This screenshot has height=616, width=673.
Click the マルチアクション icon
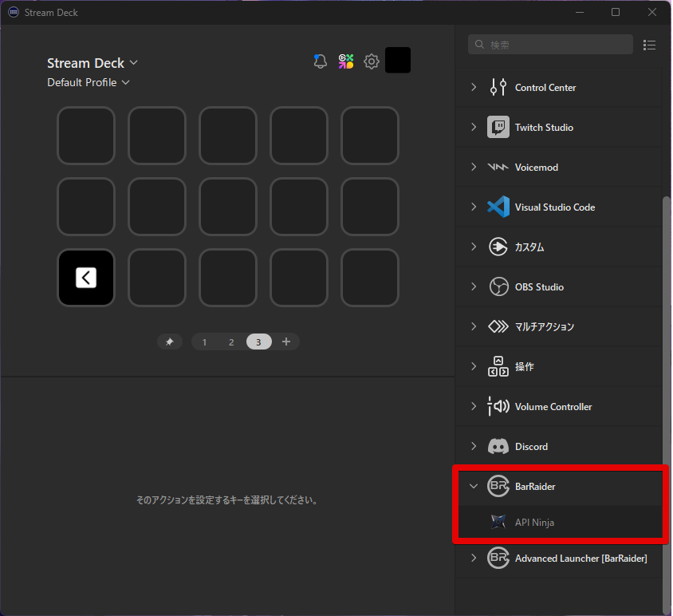[x=498, y=326]
